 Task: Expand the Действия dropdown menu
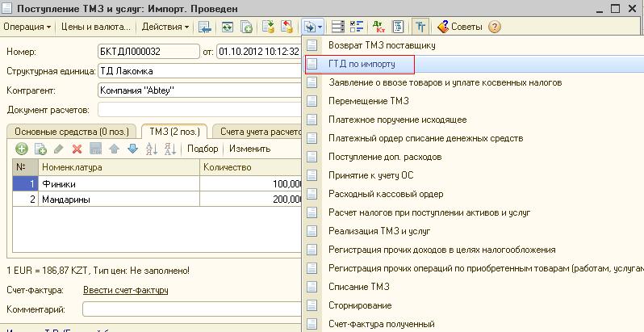(x=165, y=27)
